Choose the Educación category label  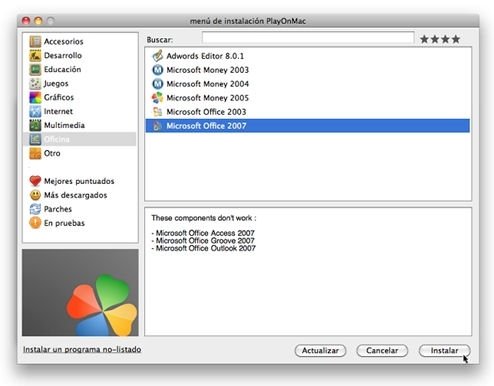pyautogui.click(x=62, y=69)
